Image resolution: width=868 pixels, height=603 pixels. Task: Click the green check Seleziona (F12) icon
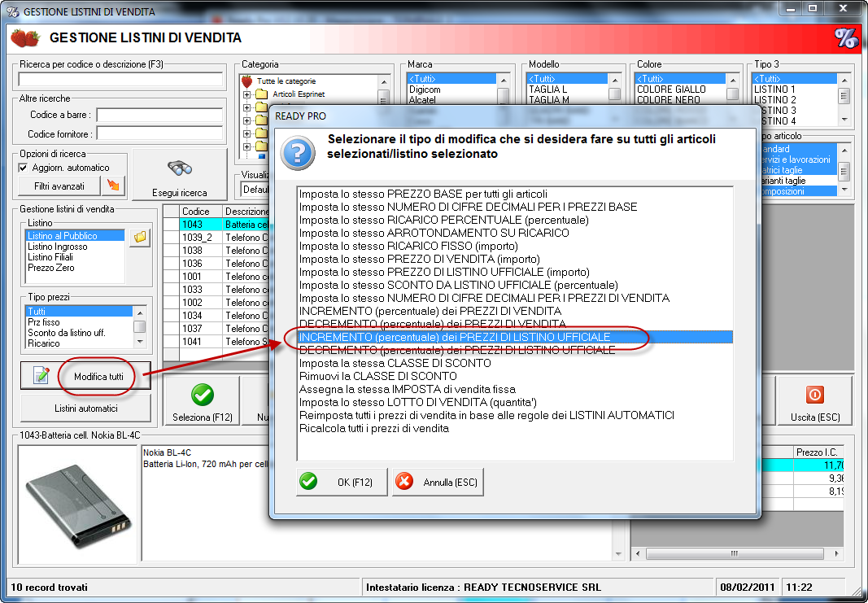[x=203, y=395]
